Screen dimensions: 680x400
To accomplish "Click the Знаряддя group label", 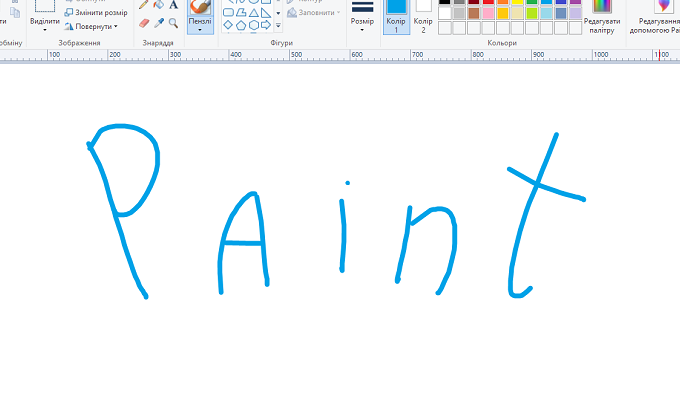I will point(158,43).
